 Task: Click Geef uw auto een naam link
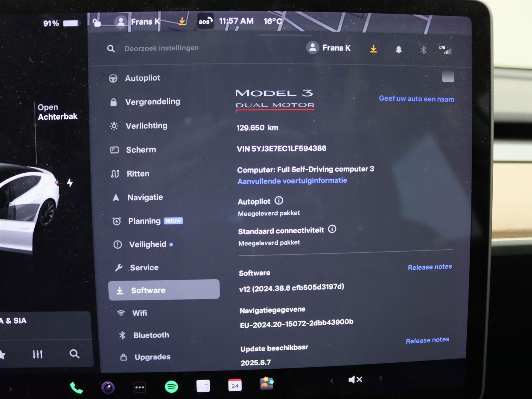click(416, 99)
